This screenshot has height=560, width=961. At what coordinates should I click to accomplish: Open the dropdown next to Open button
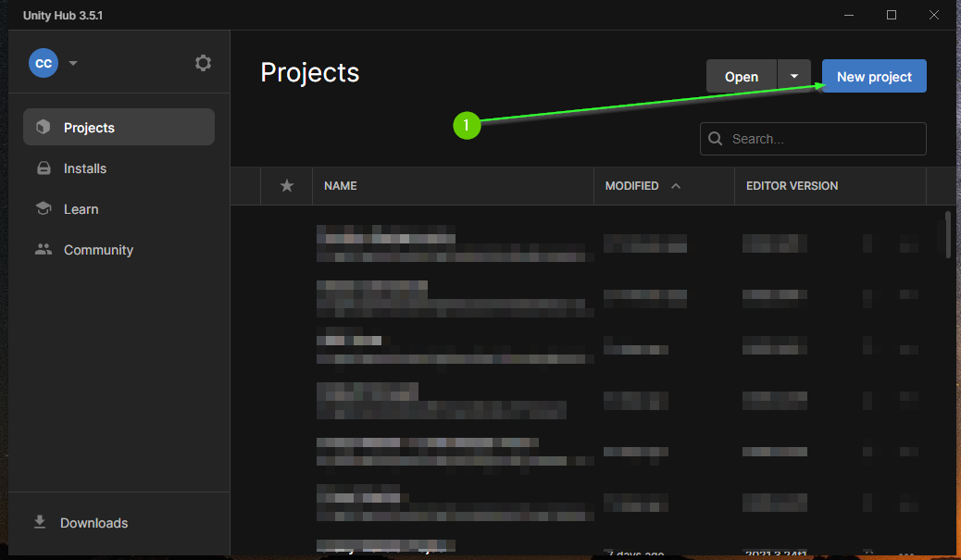(x=793, y=76)
